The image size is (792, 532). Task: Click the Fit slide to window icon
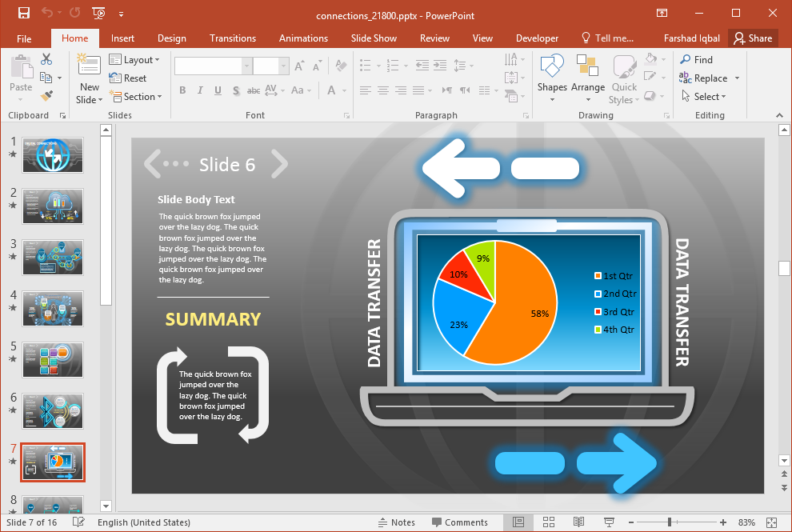point(771,522)
